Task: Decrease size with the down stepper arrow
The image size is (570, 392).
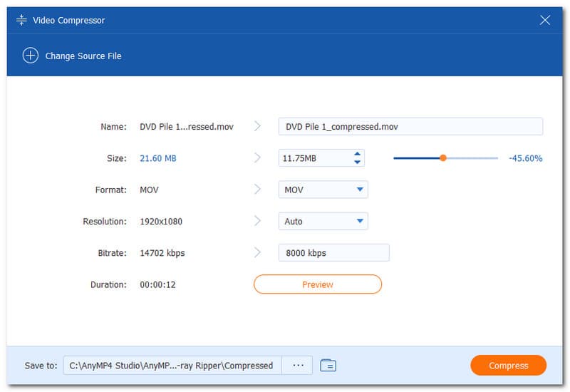Action: click(357, 163)
